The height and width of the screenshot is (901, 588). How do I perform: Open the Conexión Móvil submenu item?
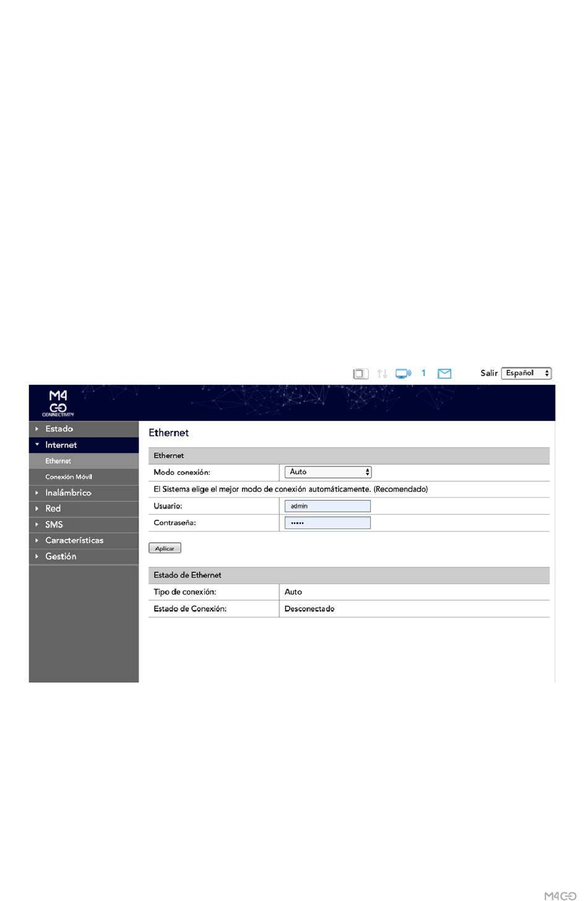tap(84, 477)
